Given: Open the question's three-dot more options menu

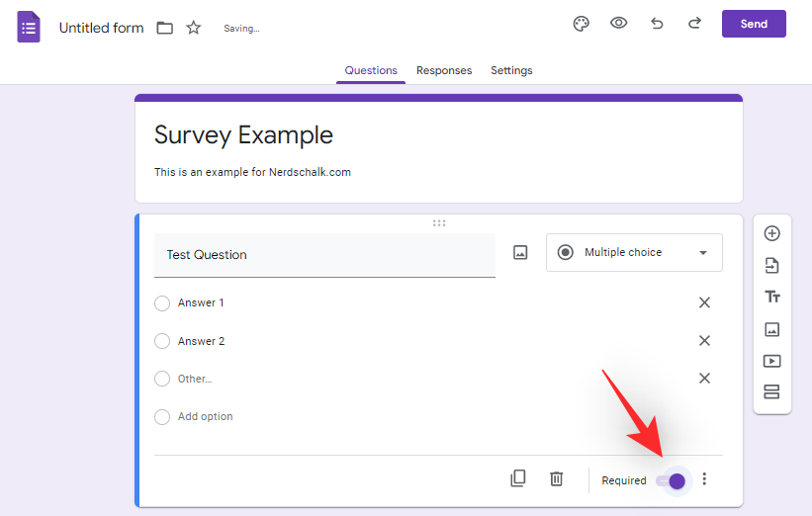Looking at the screenshot, I should pos(704,479).
